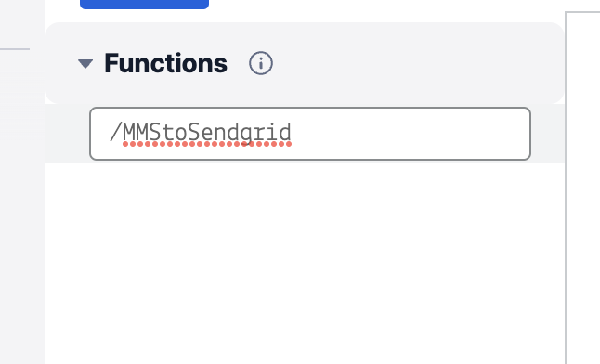The height and width of the screenshot is (364, 600).
Task: Click the round info symbol beside Functions
Action: click(x=261, y=63)
